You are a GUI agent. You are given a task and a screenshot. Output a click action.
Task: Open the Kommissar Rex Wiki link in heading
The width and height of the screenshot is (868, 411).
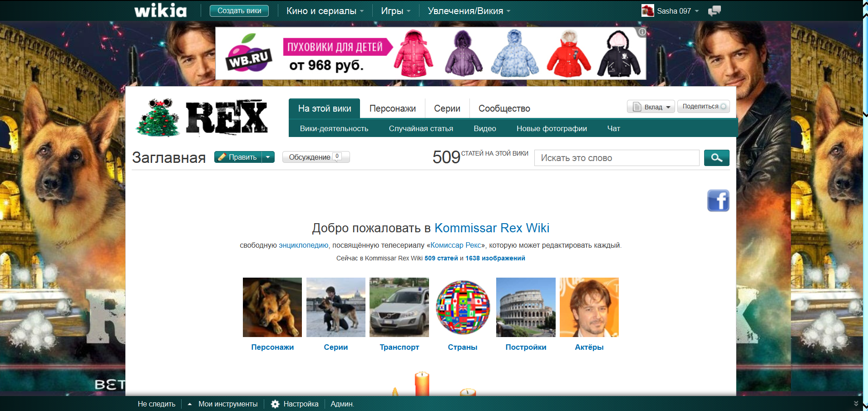tap(492, 228)
